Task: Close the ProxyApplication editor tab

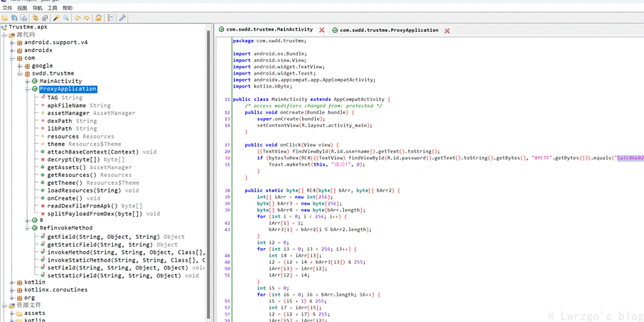Action: (x=447, y=31)
